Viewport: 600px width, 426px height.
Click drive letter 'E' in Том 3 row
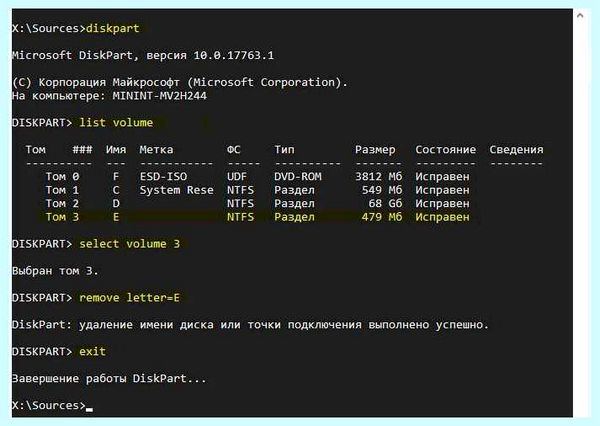tap(116, 217)
